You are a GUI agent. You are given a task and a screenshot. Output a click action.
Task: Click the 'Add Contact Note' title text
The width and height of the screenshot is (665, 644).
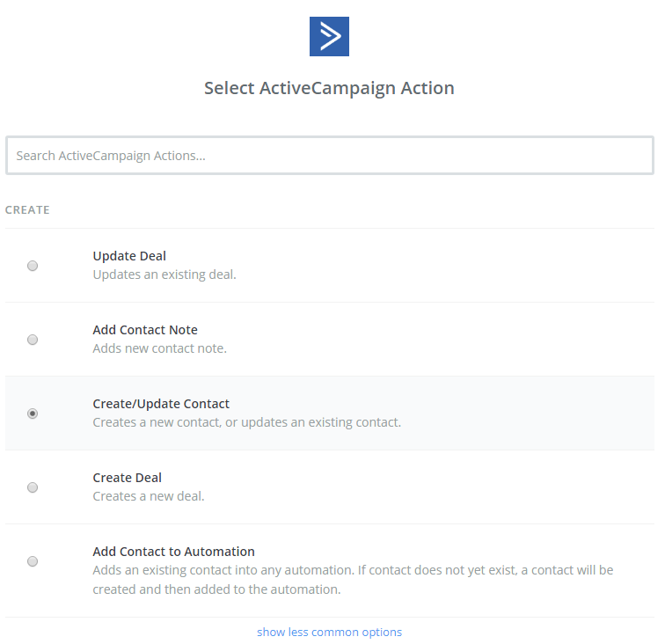pyautogui.click(x=145, y=330)
